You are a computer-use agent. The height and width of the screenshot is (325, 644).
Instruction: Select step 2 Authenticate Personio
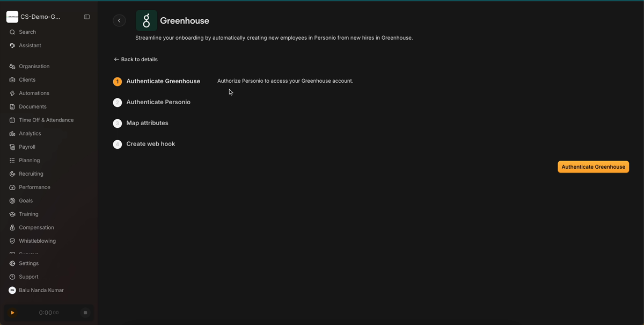[152, 102]
